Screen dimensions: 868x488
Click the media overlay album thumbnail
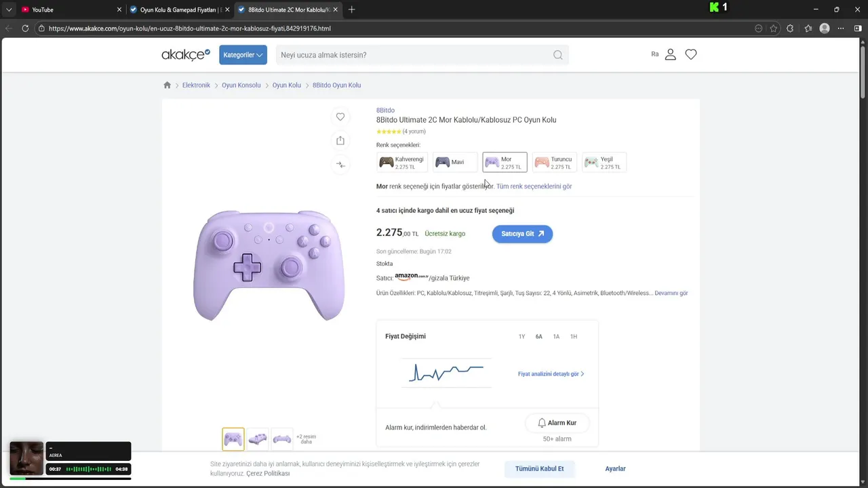[26, 459]
